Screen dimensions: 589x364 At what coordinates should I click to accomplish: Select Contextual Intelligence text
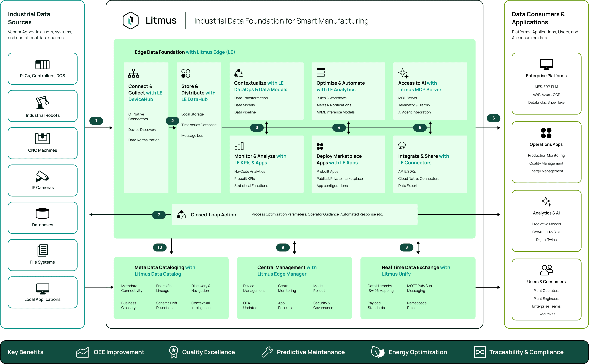coord(201,305)
